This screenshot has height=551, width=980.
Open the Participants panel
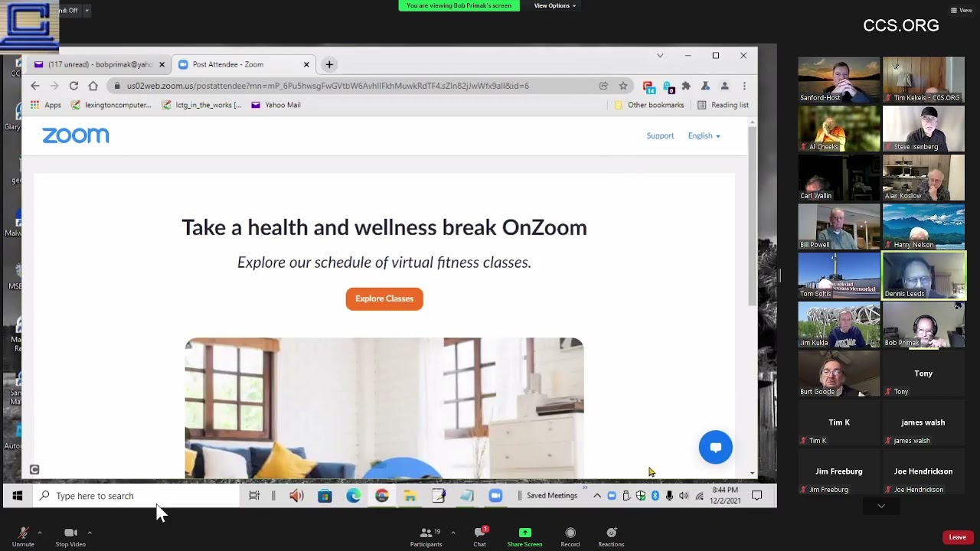pos(426,536)
